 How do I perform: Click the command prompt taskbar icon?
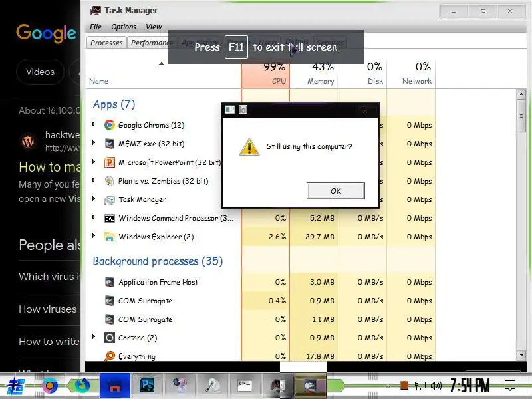pos(244,386)
